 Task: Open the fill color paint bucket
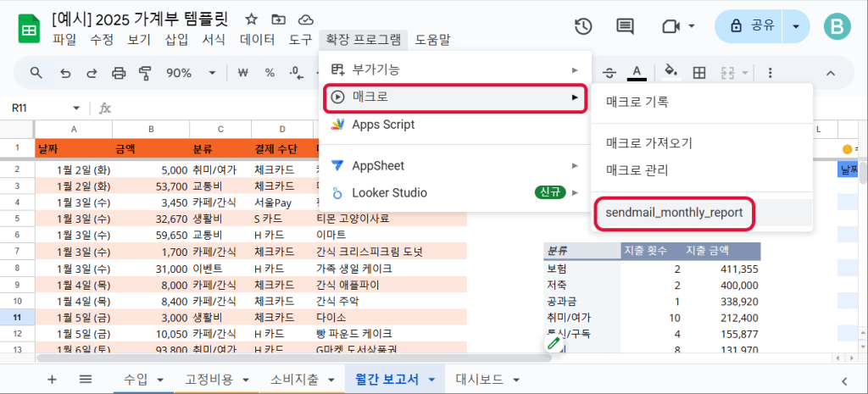click(x=670, y=73)
